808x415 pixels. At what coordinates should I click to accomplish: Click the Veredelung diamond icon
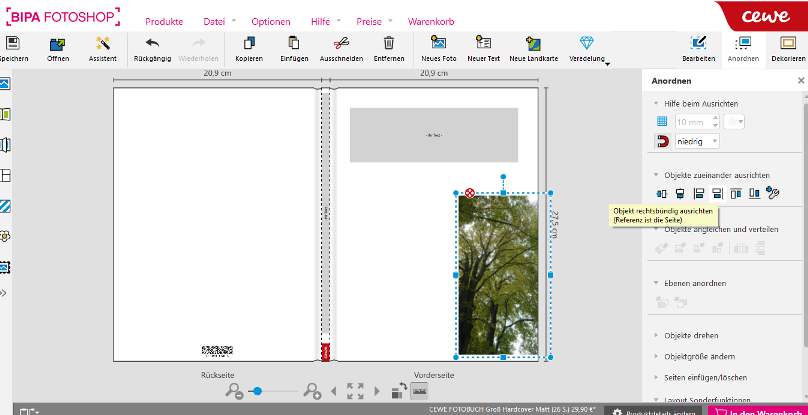tap(586, 43)
